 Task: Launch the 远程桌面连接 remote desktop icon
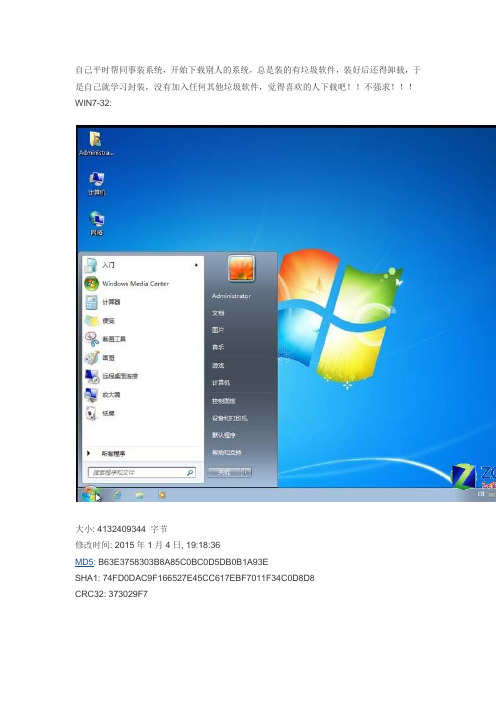92,376
